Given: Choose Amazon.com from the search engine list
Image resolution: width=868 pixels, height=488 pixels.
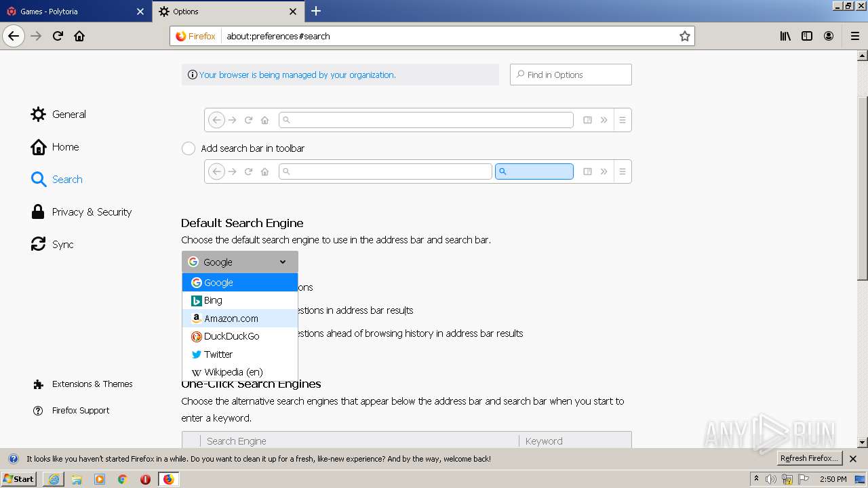Looking at the screenshot, I should (x=240, y=319).
